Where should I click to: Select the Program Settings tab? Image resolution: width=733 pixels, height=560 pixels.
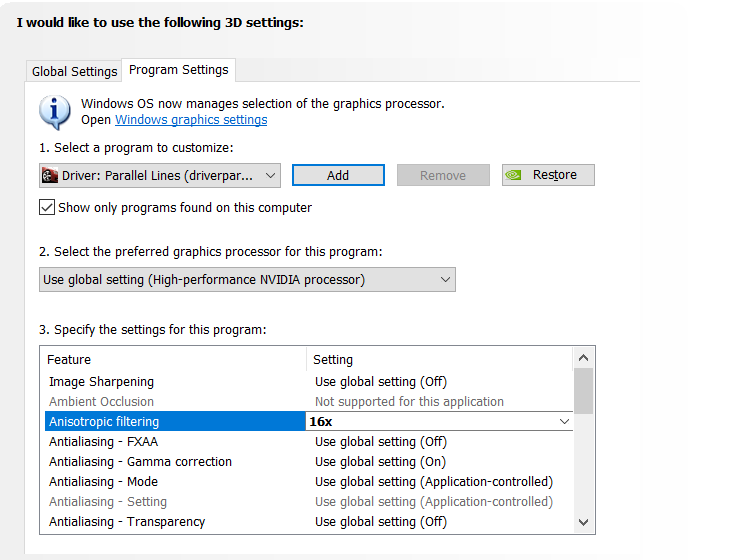click(x=179, y=70)
